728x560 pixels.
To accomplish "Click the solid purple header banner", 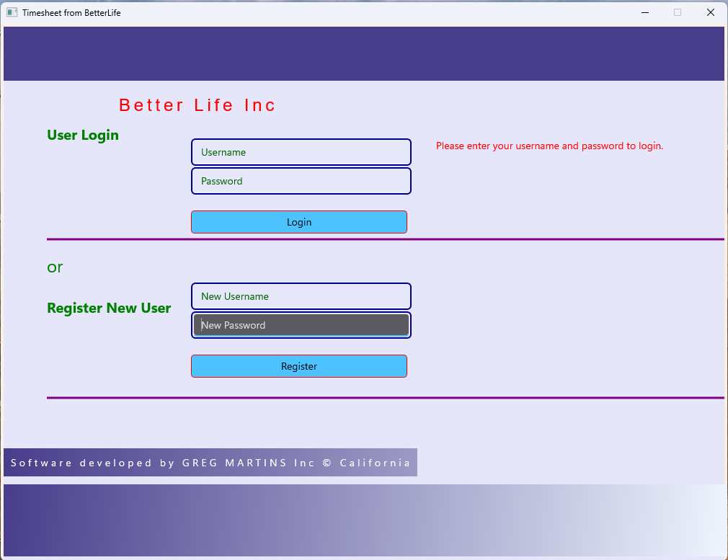I will [x=364, y=54].
